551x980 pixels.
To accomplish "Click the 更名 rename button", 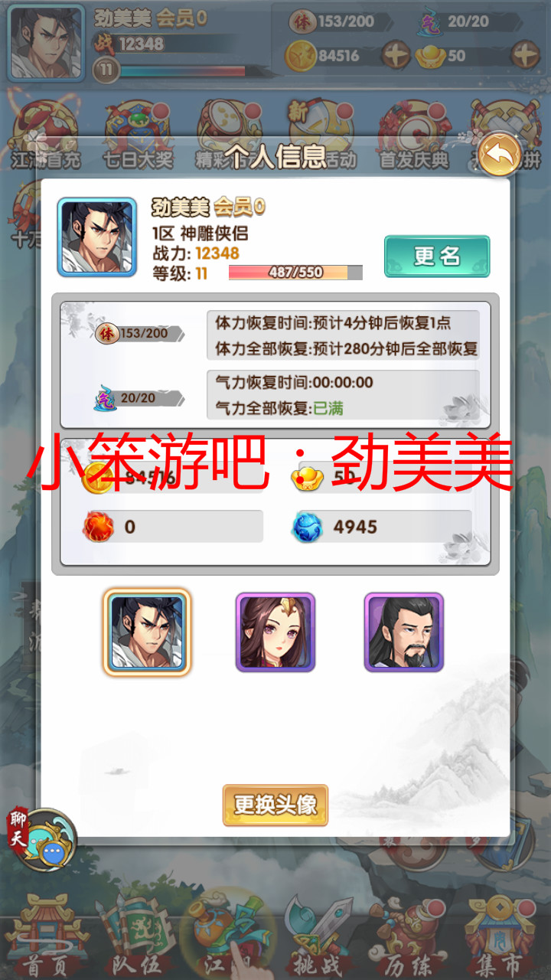I will [x=437, y=256].
